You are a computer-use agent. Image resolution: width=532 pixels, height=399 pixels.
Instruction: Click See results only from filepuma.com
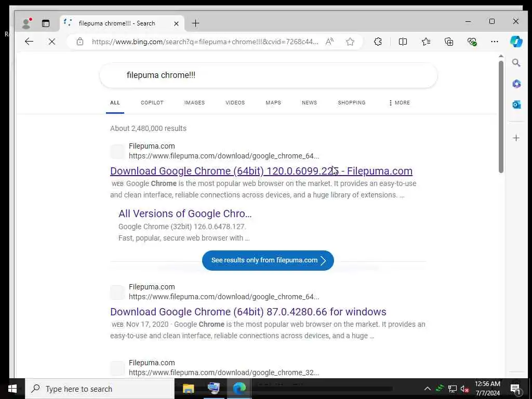point(268,260)
